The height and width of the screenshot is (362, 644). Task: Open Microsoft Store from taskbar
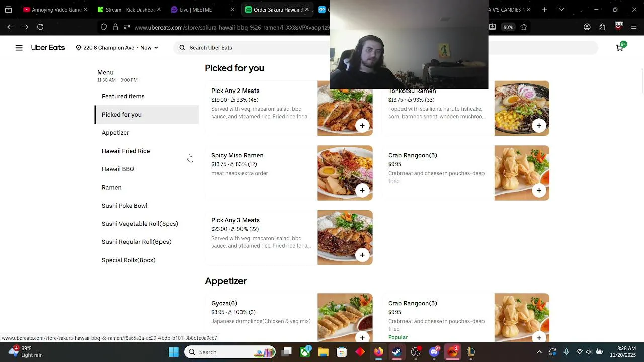coord(342,352)
